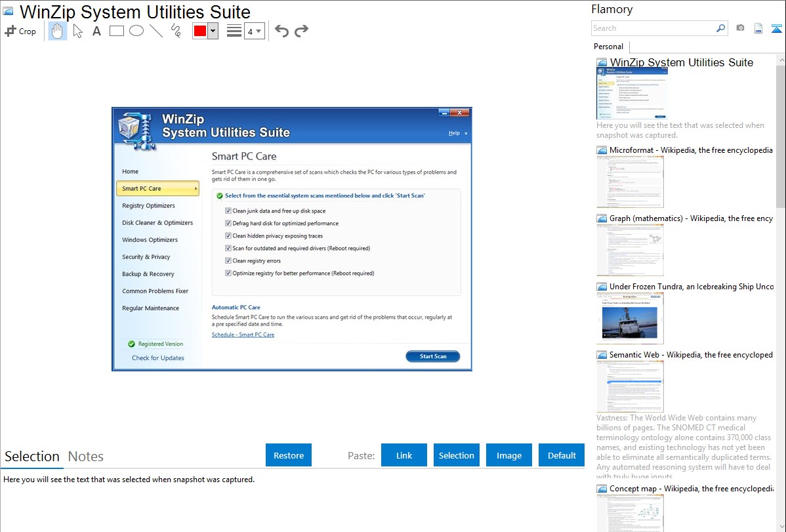Open Backup & Recovery section
Viewport: 786px width, 532px height.
148,274
